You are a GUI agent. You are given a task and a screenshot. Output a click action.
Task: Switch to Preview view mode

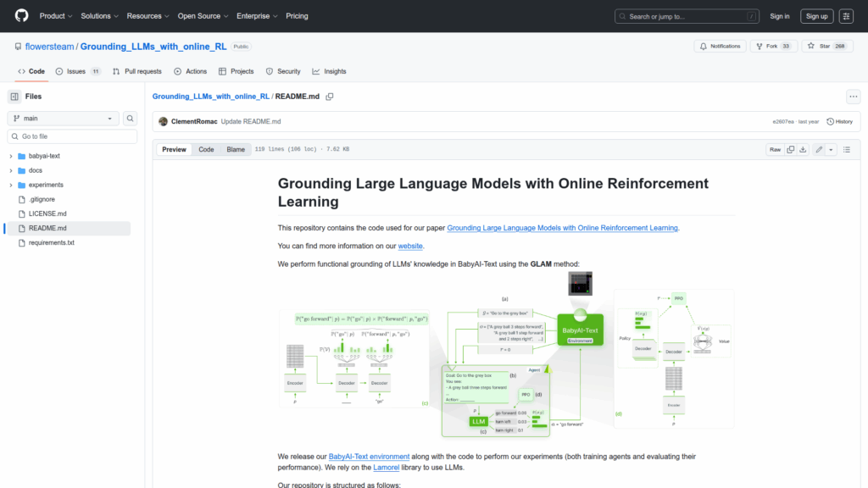pos(174,149)
